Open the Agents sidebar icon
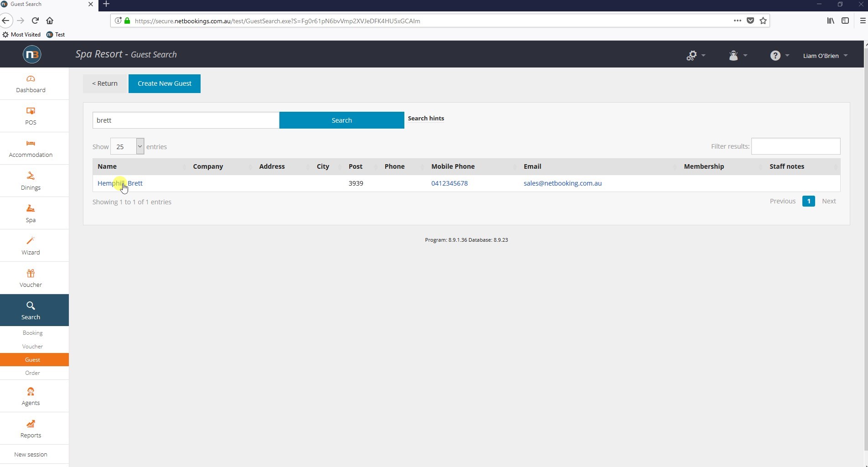Viewport: 868px width, 467px height. point(31,392)
